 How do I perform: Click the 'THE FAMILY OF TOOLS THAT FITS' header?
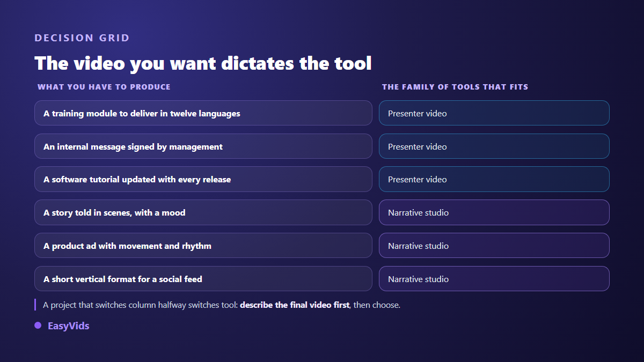pos(455,87)
